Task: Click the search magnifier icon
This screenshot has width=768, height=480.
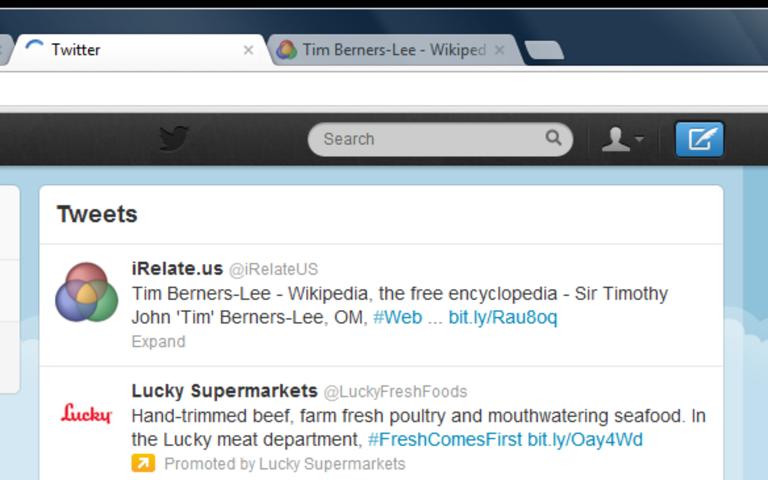Action: pyautogui.click(x=553, y=138)
